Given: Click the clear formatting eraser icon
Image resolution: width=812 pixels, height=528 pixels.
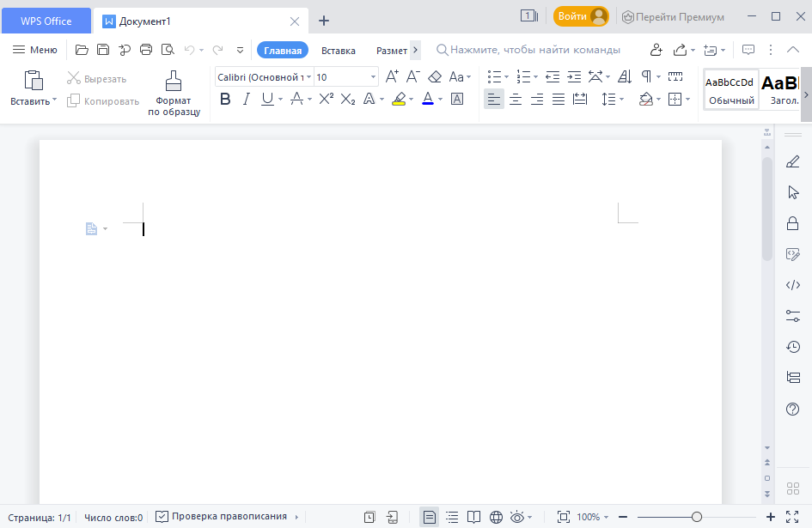Looking at the screenshot, I should [435, 77].
